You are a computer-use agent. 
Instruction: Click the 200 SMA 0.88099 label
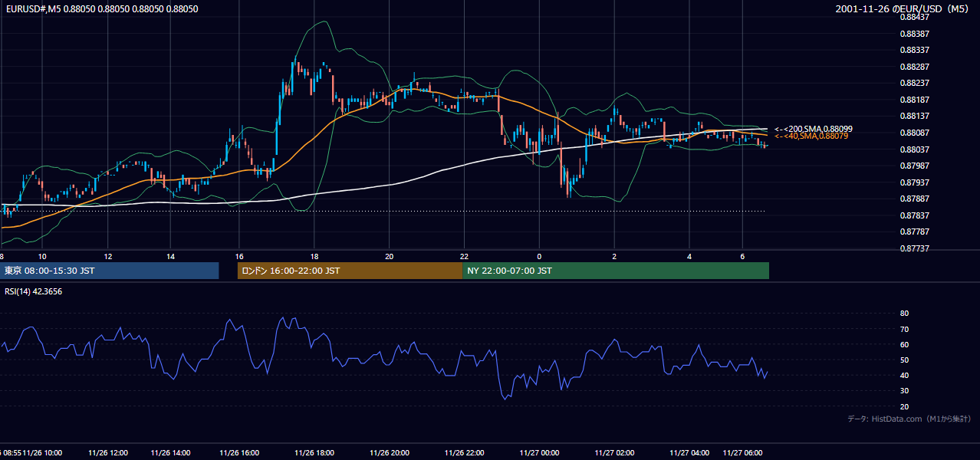(813, 129)
